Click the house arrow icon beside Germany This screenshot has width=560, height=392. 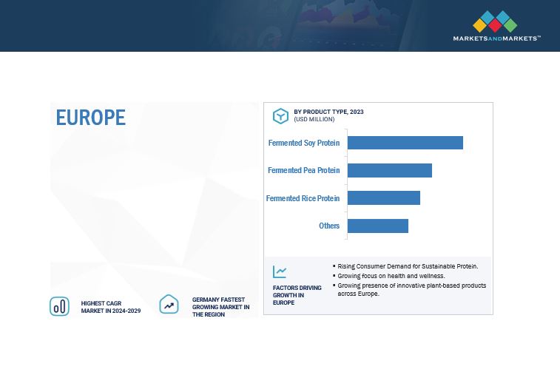(169, 304)
